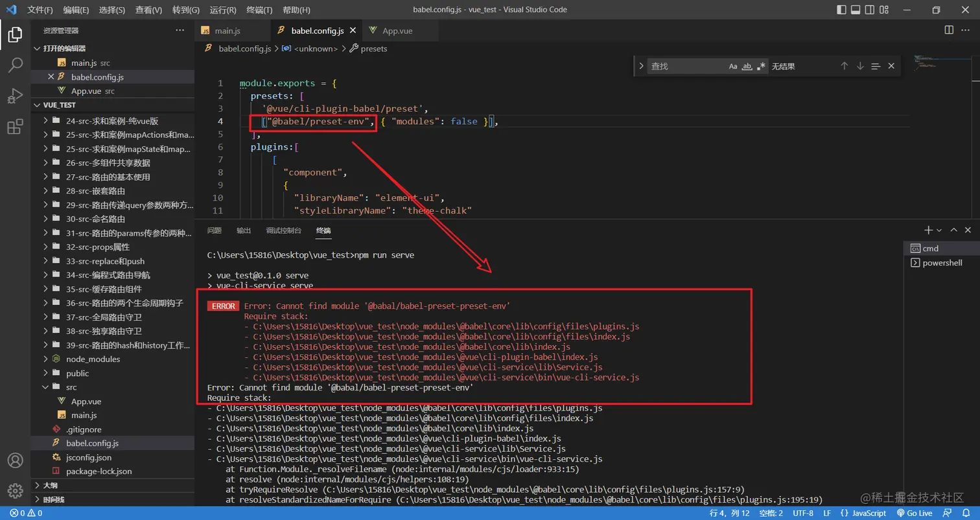Viewport: 980px width, 520px height.
Task: Toggle secondary side bar layout icon
Action: [x=870, y=10]
